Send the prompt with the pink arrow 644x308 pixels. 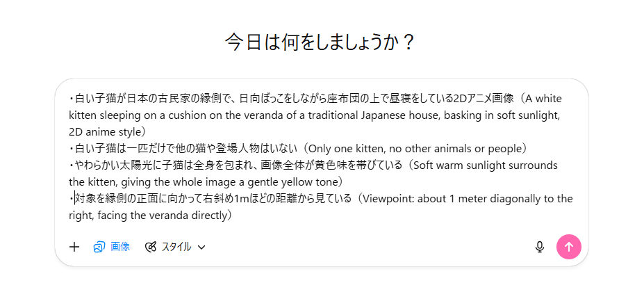(568, 247)
